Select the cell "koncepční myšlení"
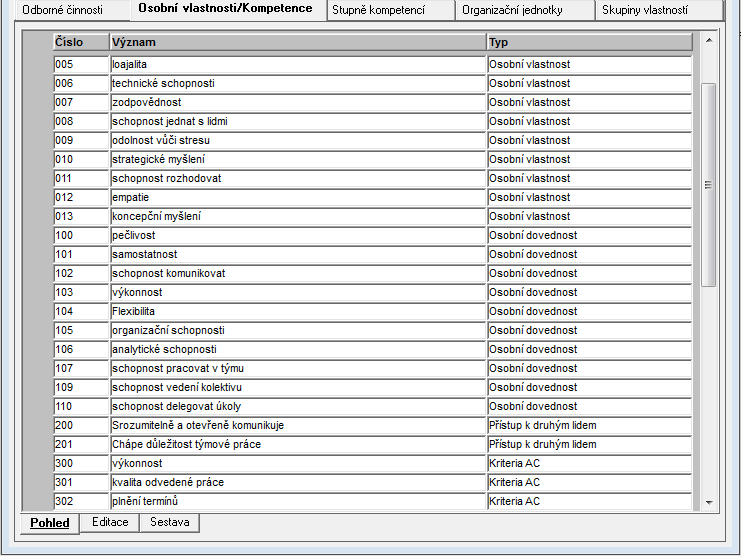Image resolution: width=741 pixels, height=557 pixels. 298,216
